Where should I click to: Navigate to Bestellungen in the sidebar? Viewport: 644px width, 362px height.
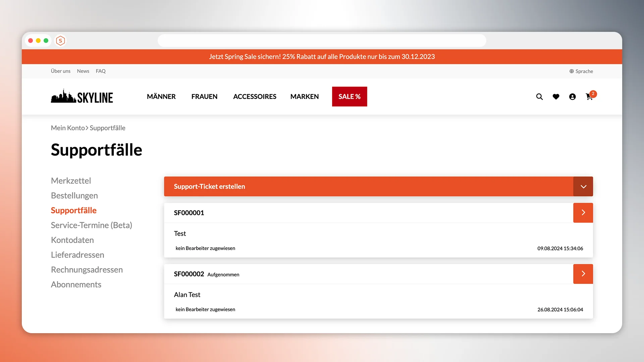pyautogui.click(x=74, y=195)
